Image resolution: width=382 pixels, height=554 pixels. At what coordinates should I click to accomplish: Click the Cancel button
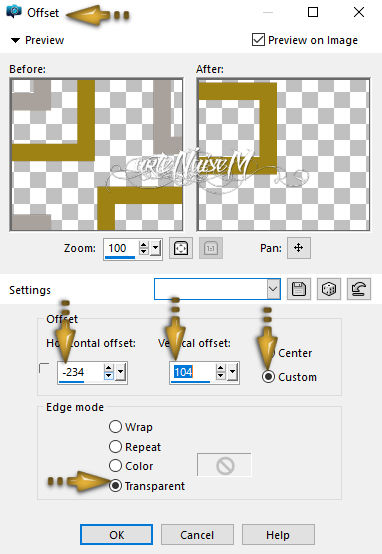(197, 535)
